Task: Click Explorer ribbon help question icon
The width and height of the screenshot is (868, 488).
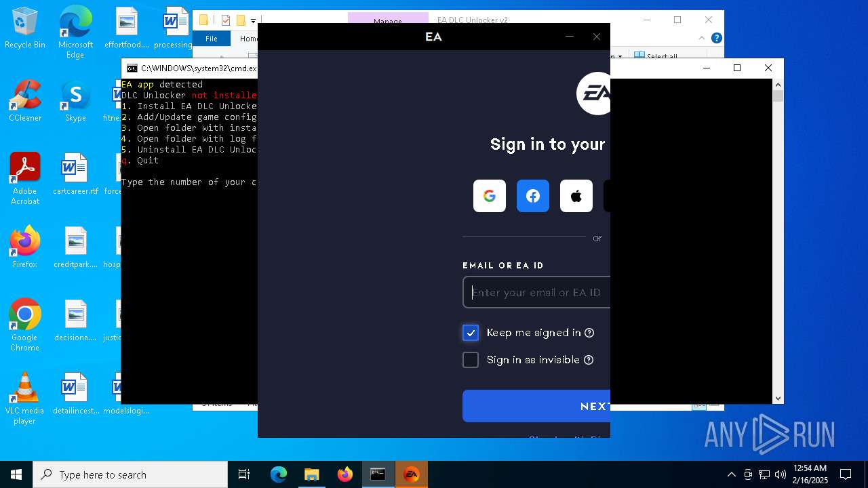Action: 716,39
